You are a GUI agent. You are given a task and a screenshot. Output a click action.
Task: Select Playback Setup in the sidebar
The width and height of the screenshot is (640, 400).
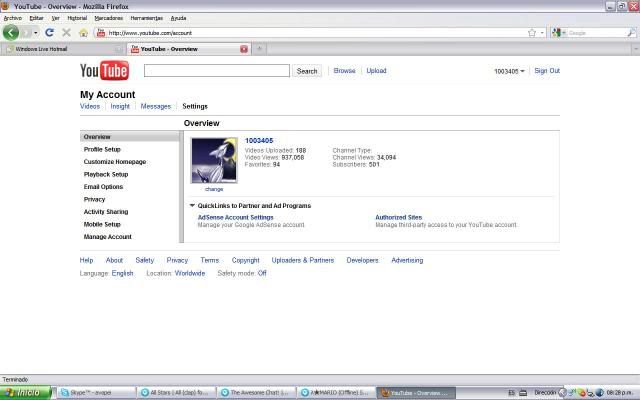tap(106, 174)
